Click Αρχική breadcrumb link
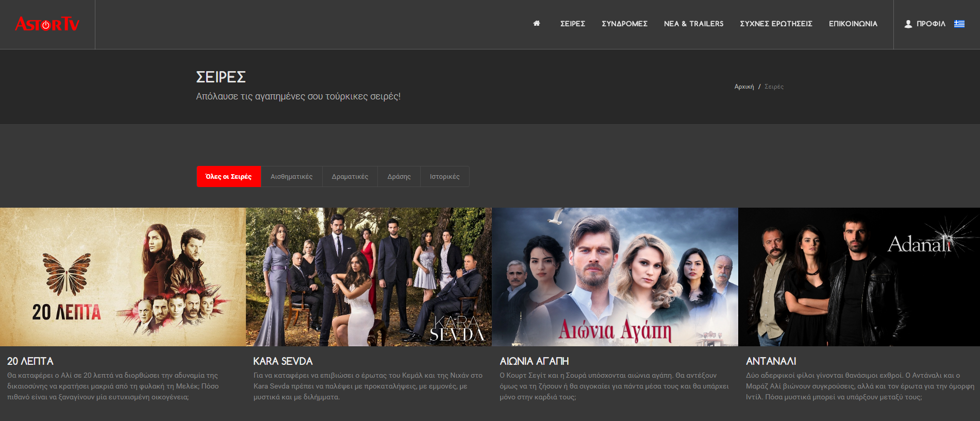The image size is (980, 421). point(744,87)
